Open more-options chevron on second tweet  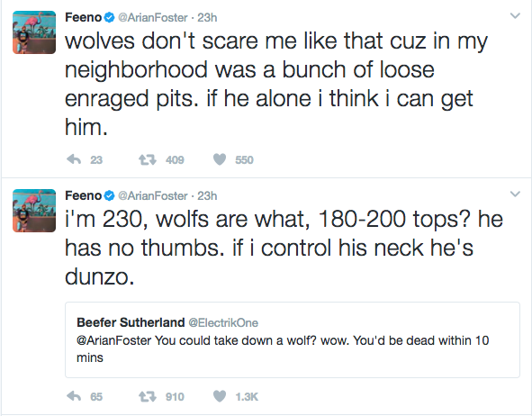pos(515,194)
